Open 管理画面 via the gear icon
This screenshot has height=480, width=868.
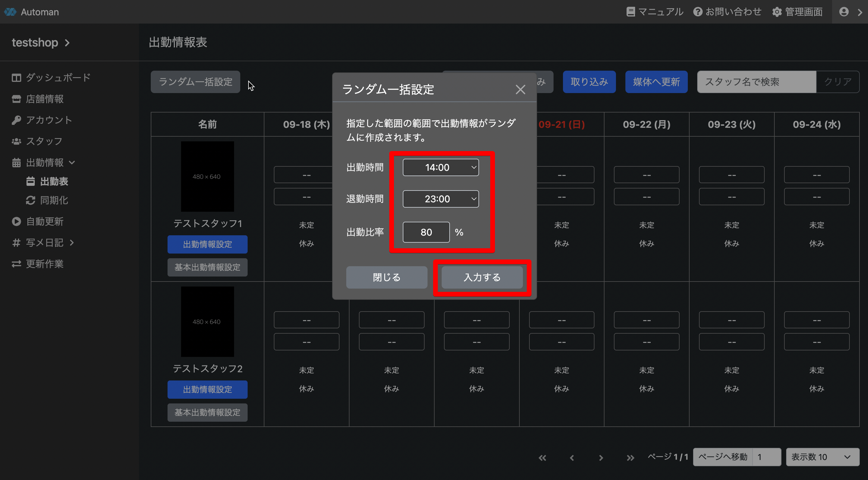[x=777, y=12]
